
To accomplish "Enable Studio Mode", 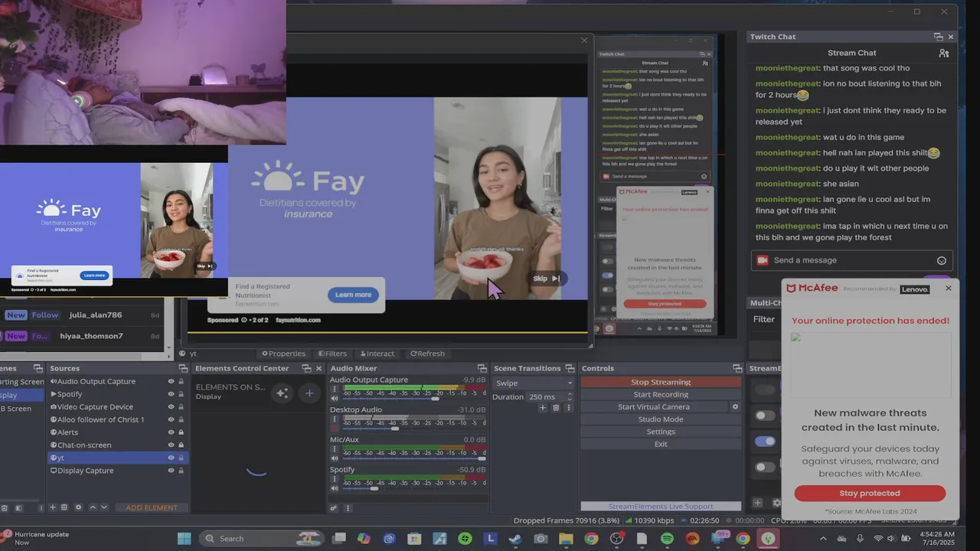I will (x=661, y=419).
